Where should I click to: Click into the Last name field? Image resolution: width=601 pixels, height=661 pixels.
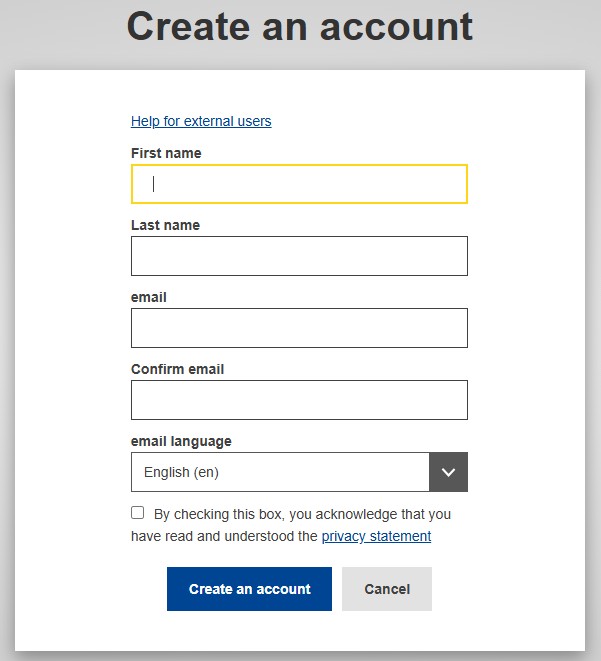[299, 256]
